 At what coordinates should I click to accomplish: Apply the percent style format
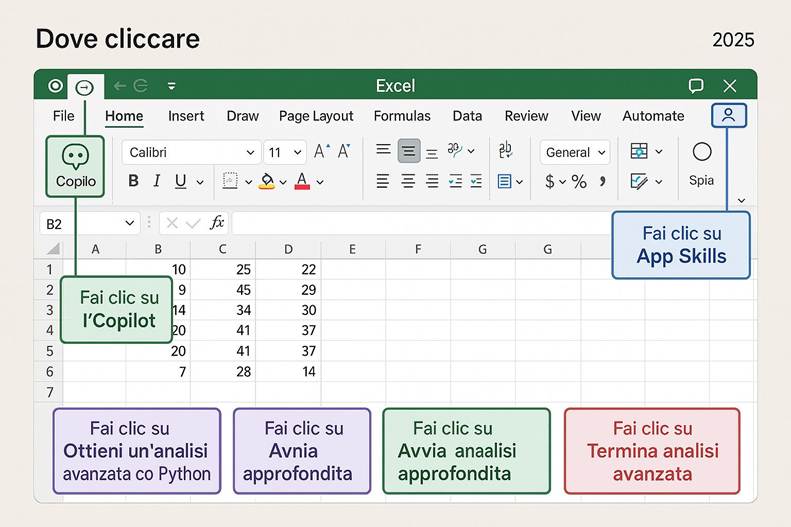(578, 182)
